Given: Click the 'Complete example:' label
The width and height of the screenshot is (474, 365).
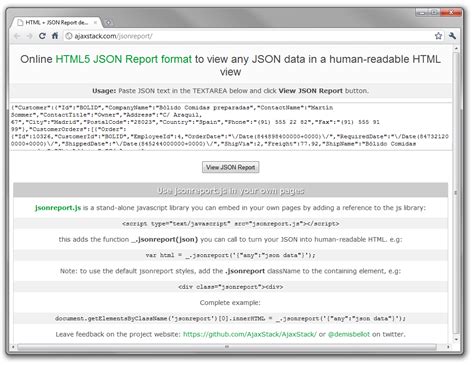Looking at the screenshot, I should tap(230, 303).
